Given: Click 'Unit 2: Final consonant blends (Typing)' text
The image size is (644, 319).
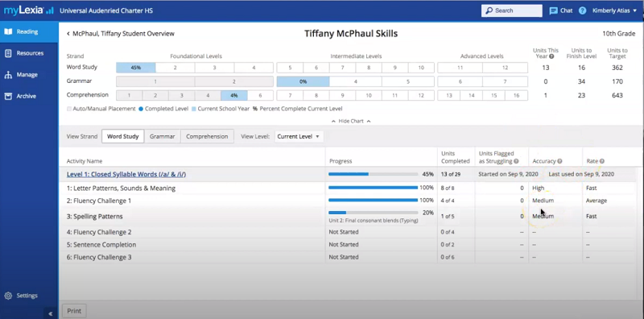Looking at the screenshot, I should point(374,221).
